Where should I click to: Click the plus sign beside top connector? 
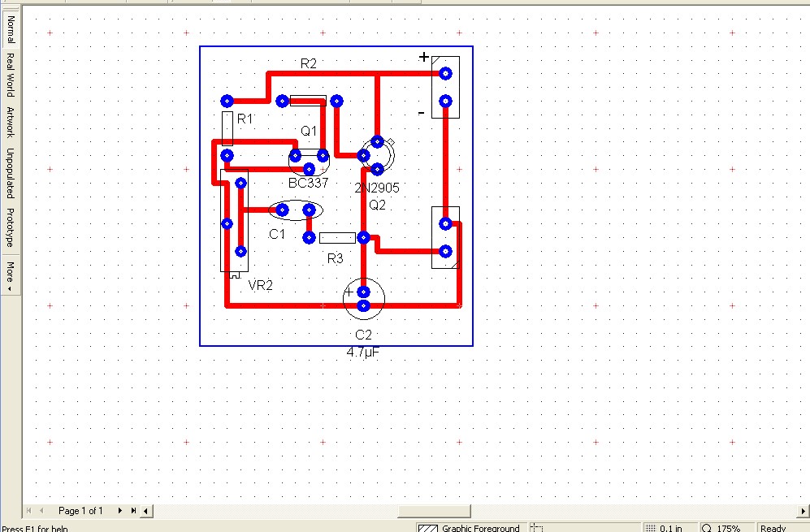coord(423,56)
